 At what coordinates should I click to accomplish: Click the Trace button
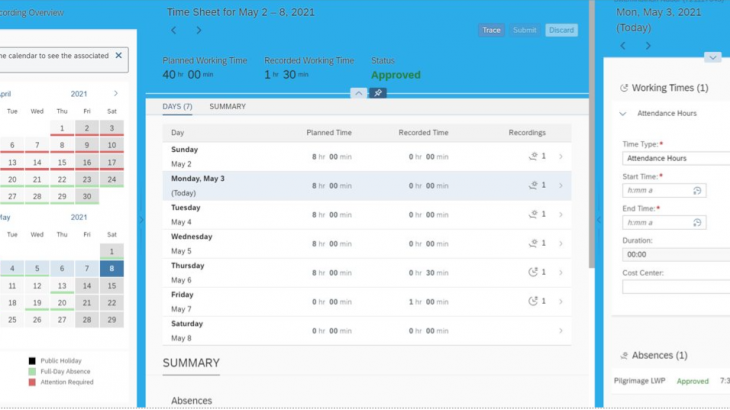coord(491,30)
